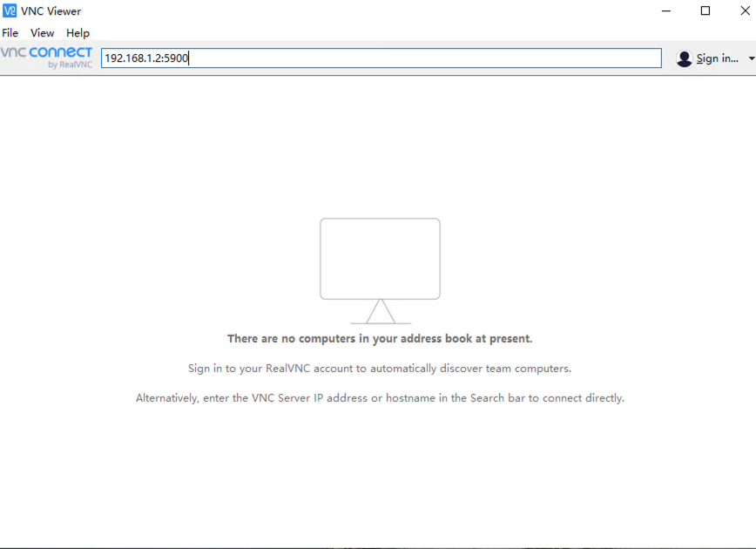Screen dimensions: 756x549
Task: Click the VNC Viewer app icon in title bar
Action: 10,11
